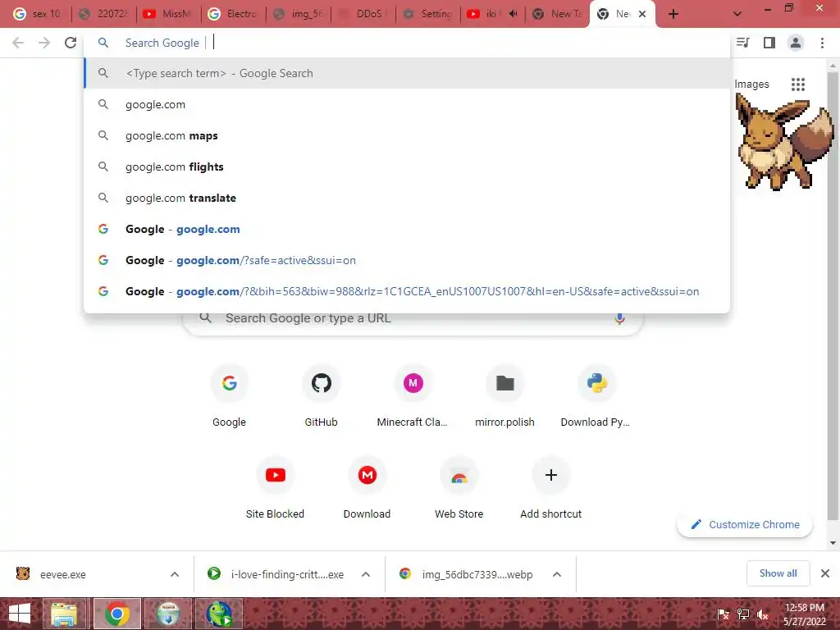Viewport: 840px width, 630px height.
Task: Switch to the MissM YouTube tab
Action: click(x=169, y=14)
